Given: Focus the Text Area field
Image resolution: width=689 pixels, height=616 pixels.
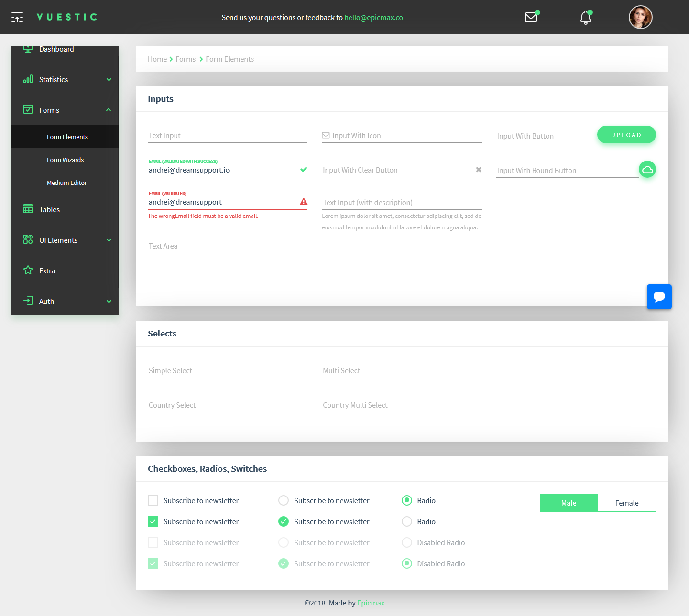Looking at the screenshot, I should click(228, 258).
